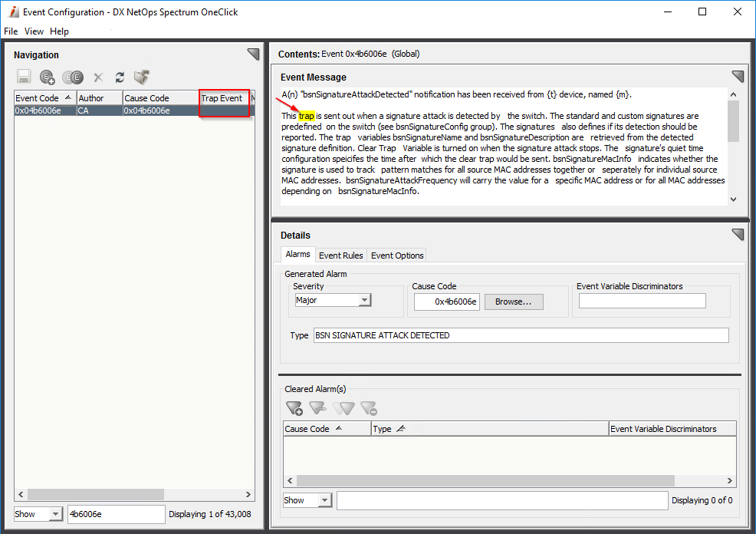756x534 pixels.
Task: Click the Navigation list horizontal scrollbar
Action: 96,495
